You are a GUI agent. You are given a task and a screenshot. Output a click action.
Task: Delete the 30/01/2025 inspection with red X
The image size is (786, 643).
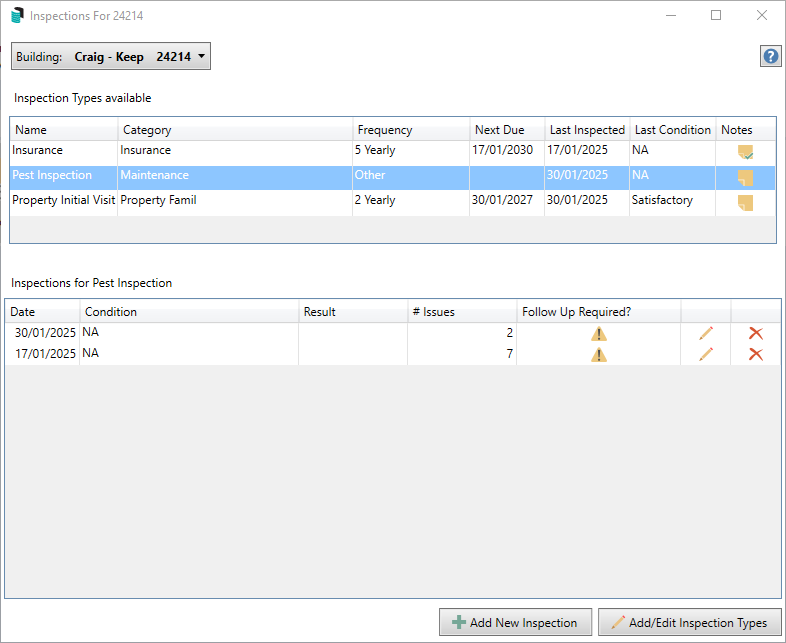pos(755,333)
